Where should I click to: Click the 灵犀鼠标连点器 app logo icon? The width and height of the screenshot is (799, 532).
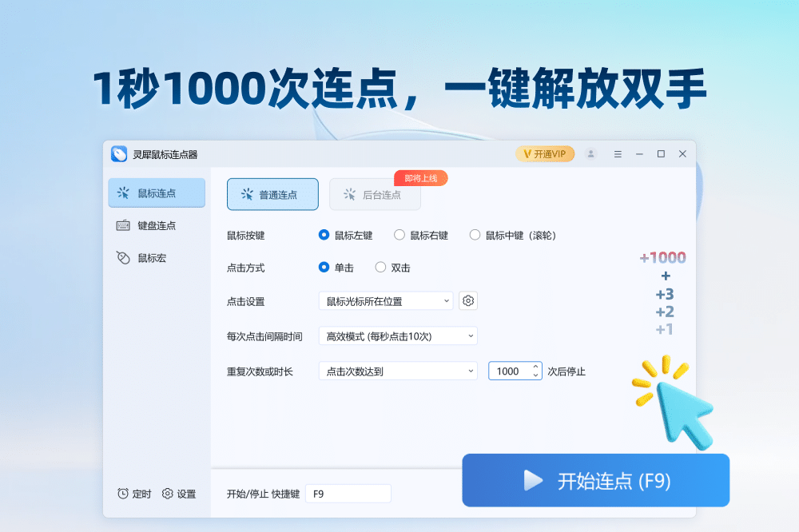(119, 153)
